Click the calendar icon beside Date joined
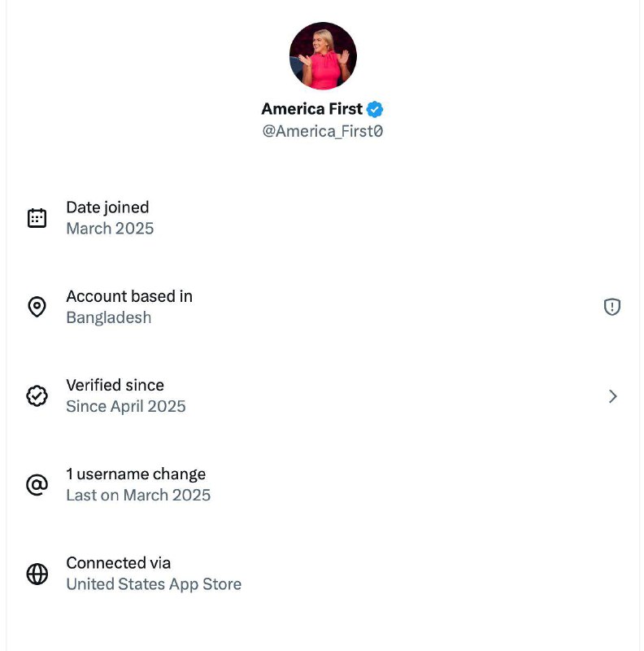The width and height of the screenshot is (644, 651). pos(37,218)
